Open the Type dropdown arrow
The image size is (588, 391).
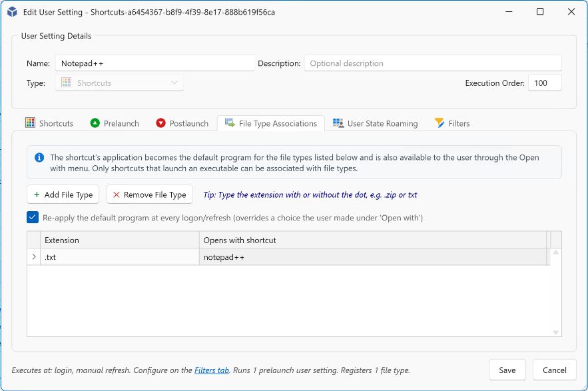pos(174,83)
